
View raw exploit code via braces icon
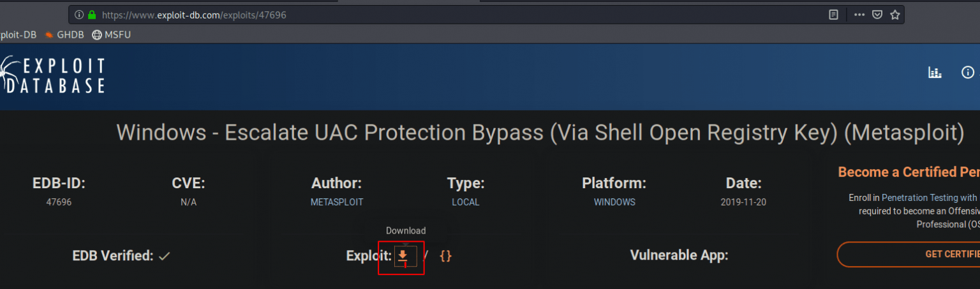pos(445,256)
